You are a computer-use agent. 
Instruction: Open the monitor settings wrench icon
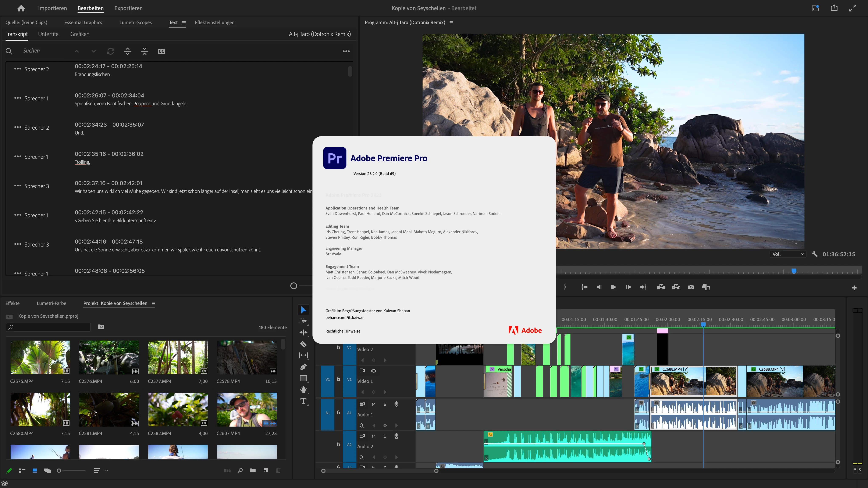[814, 254]
